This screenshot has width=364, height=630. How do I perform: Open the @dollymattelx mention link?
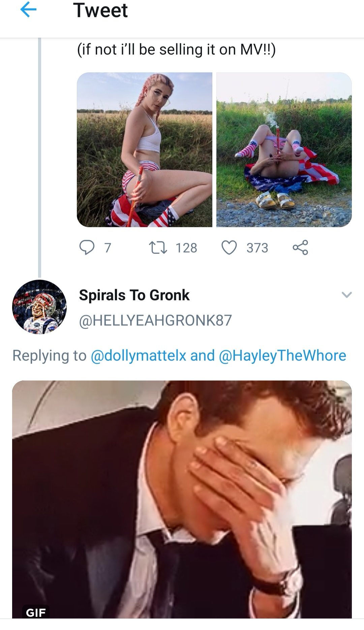pos(139,356)
